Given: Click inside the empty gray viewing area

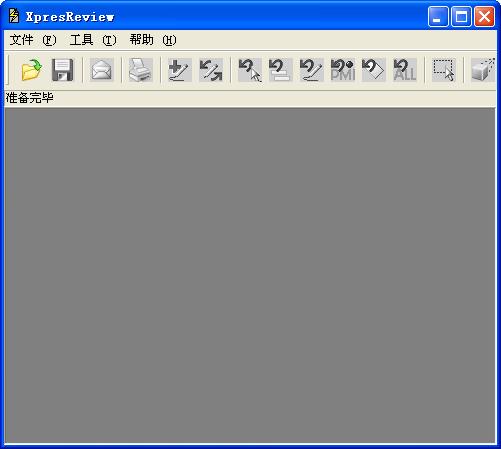Looking at the screenshot, I should pyautogui.click(x=250, y=275).
